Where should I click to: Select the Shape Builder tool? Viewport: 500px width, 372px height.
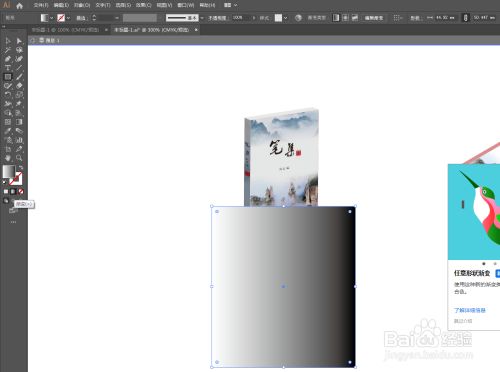8,113
